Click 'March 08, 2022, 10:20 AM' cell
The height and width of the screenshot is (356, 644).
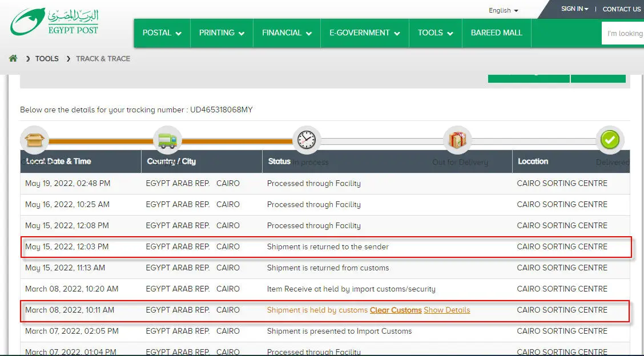71,289
